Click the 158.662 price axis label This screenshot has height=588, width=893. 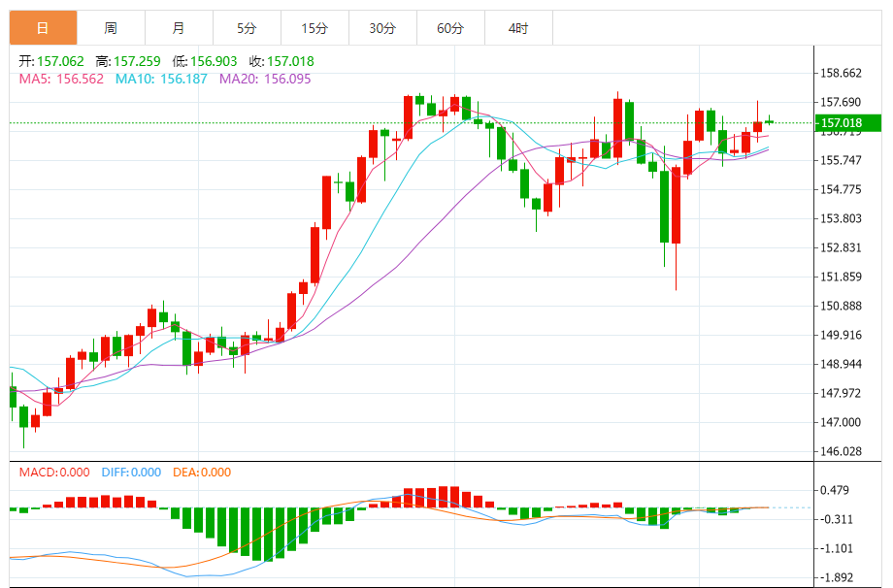[x=841, y=73]
